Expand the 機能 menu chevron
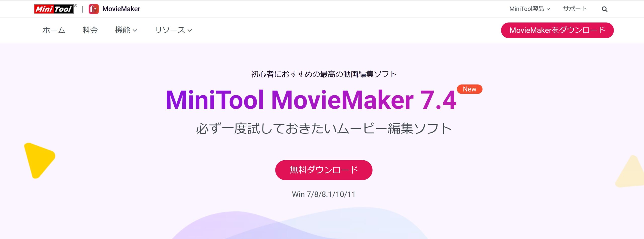The height and width of the screenshot is (239, 644). tap(135, 30)
